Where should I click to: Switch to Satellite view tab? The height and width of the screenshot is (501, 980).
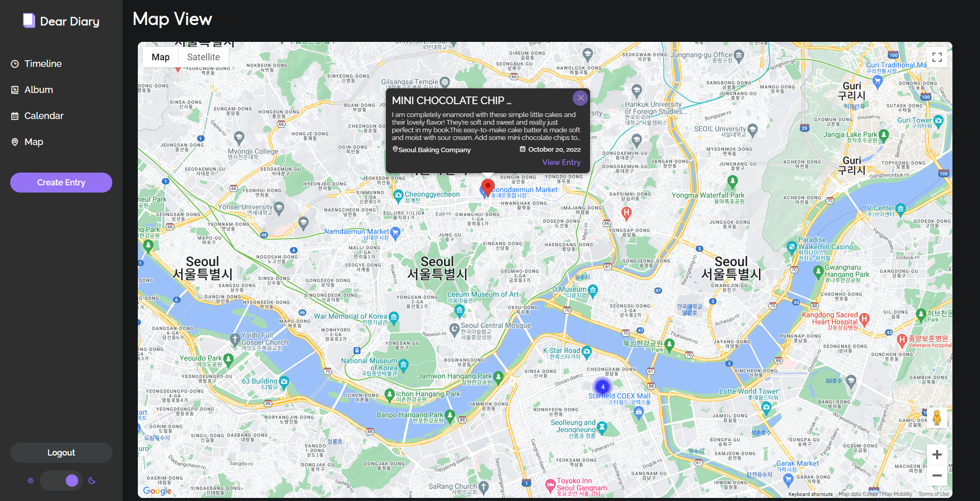203,57
